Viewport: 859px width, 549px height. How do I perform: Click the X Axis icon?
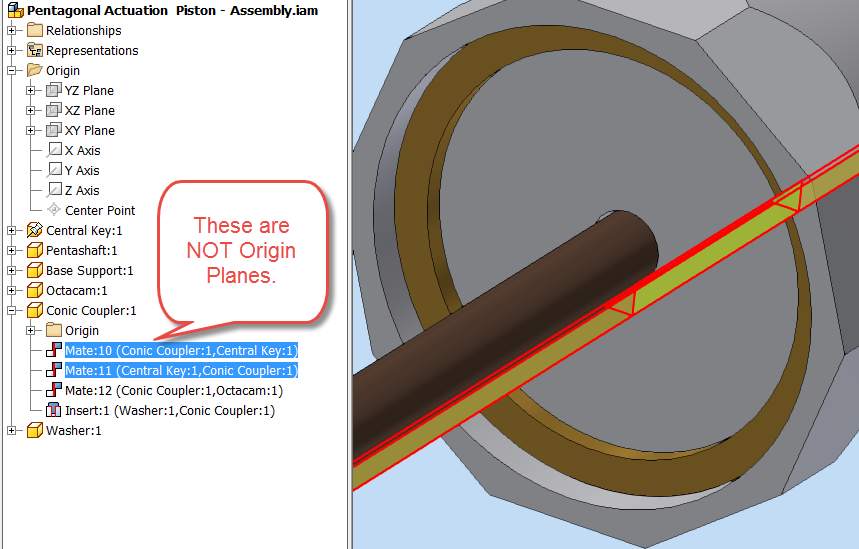(x=53, y=150)
